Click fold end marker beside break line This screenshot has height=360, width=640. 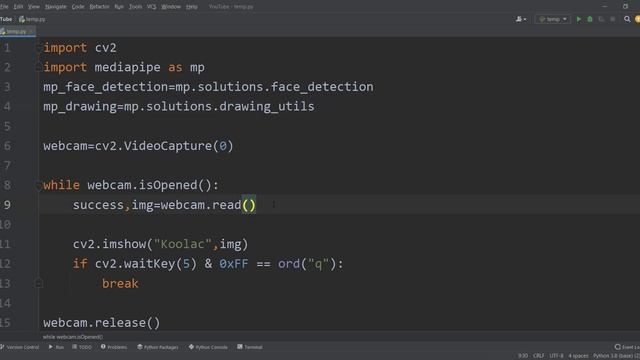tap(39, 283)
